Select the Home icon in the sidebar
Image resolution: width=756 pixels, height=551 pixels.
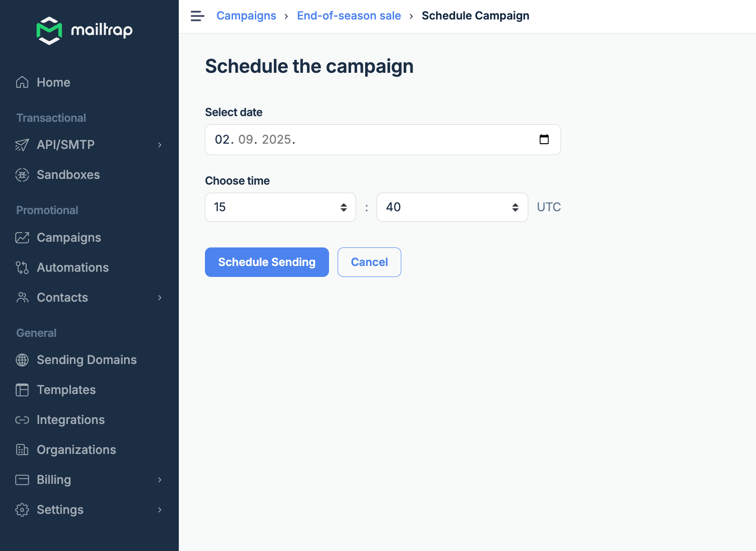click(x=22, y=82)
